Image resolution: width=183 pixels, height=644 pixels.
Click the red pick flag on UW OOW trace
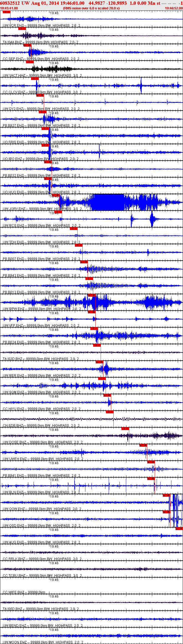(x=166, y=495)
